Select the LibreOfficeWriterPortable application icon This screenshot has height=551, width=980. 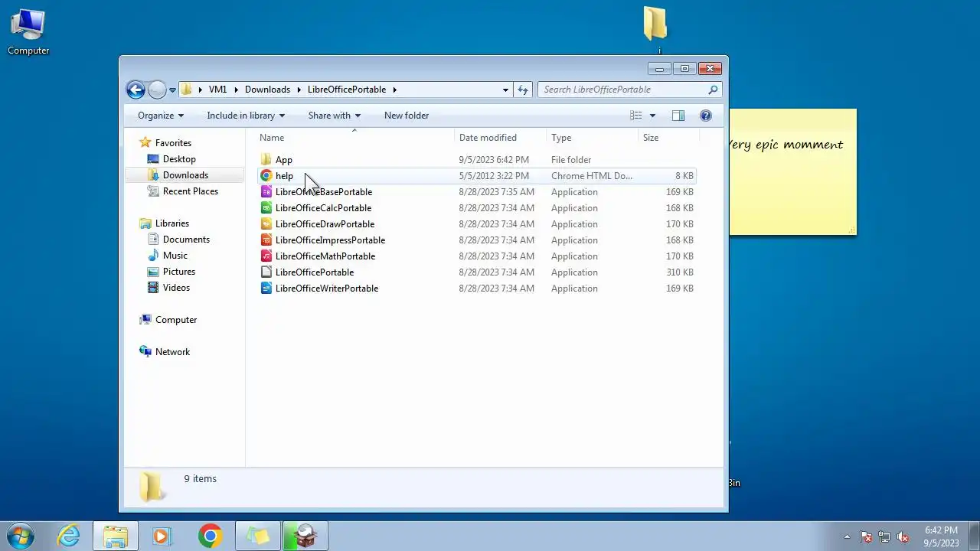point(266,289)
